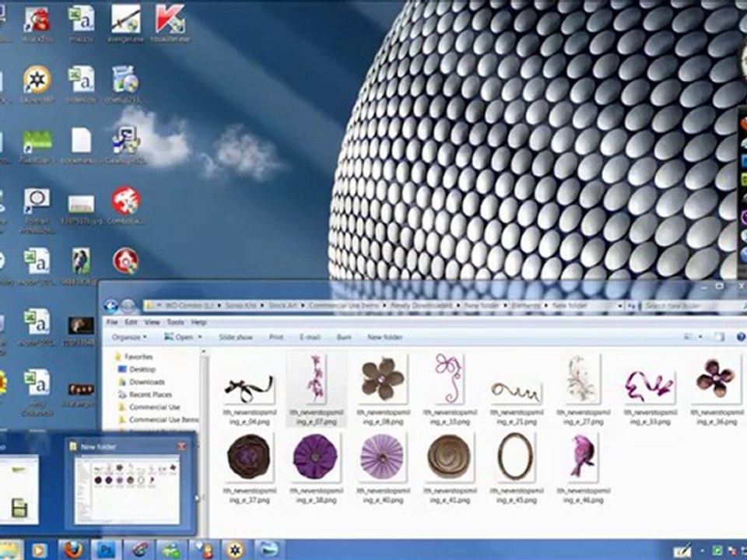Image resolution: width=747 pixels, height=560 pixels.
Task: Select the Kaspersky tdsskiller.exe desktop icon
Action: tap(170, 24)
